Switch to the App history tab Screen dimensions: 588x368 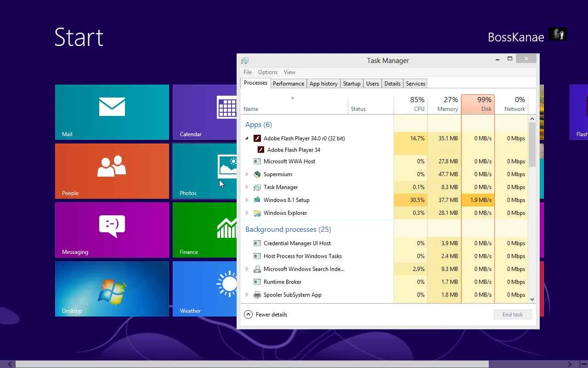click(323, 84)
